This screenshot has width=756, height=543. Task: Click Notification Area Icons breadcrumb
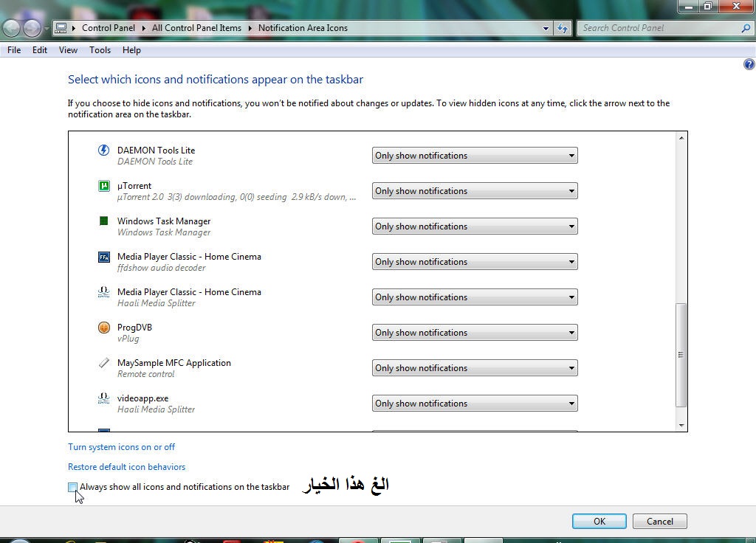303,28
